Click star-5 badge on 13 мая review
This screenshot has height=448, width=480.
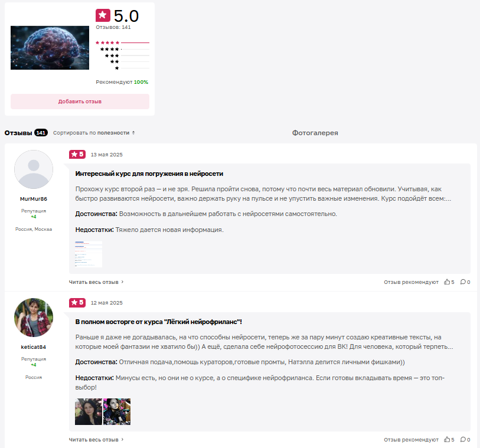click(77, 154)
